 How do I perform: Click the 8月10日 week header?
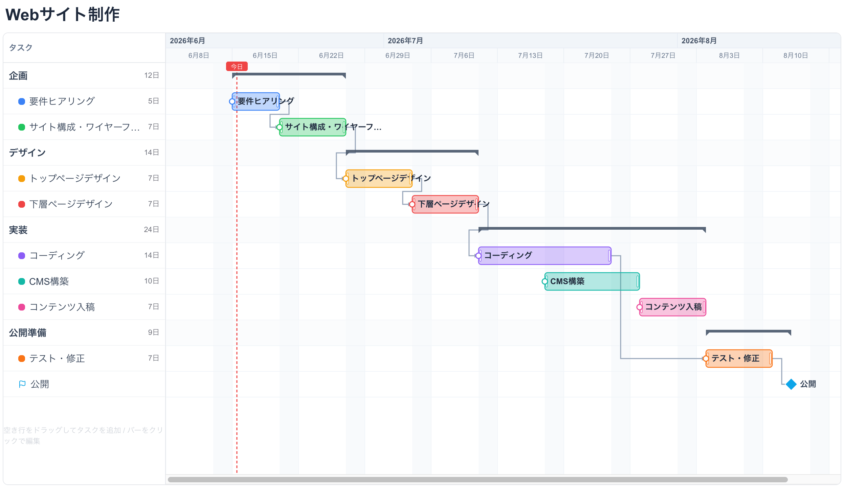coord(795,55)
